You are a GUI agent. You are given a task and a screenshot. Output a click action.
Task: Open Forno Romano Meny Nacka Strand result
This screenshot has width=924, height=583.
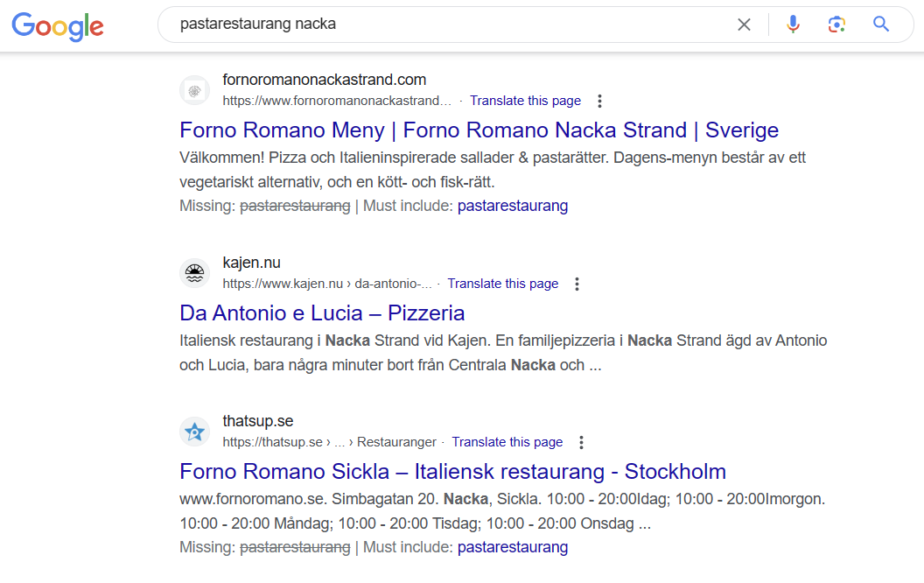[479, 130]
